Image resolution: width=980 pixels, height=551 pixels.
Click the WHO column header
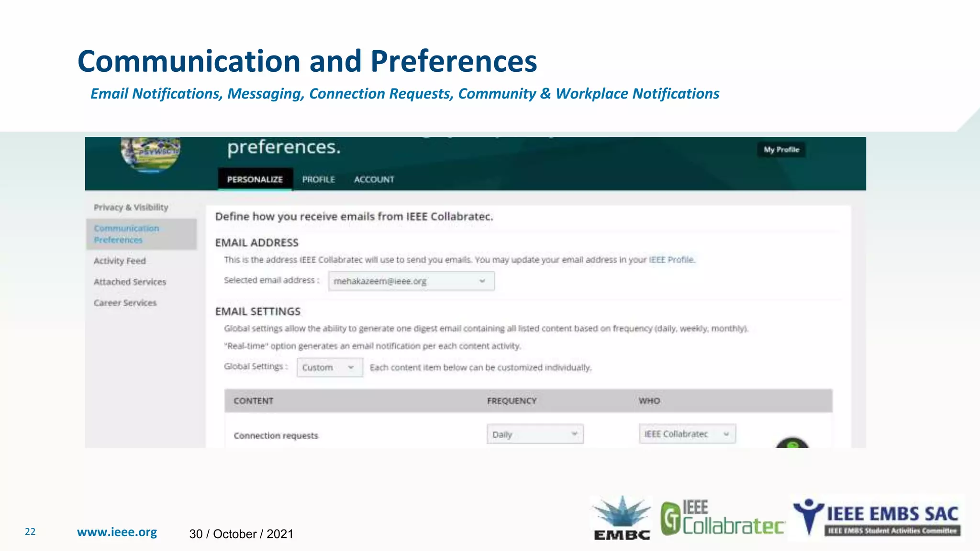[x=649, y=401]
